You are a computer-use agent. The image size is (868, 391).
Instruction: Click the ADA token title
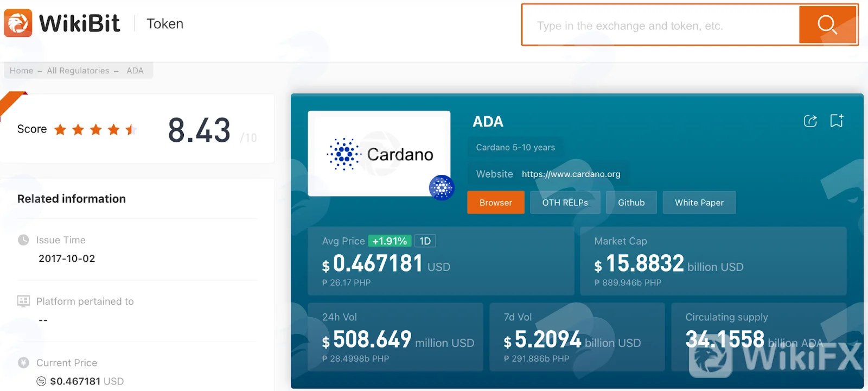click(488, 122)
